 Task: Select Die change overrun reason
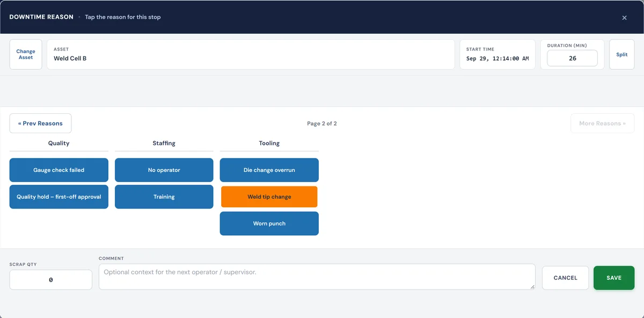click(269, 170)
